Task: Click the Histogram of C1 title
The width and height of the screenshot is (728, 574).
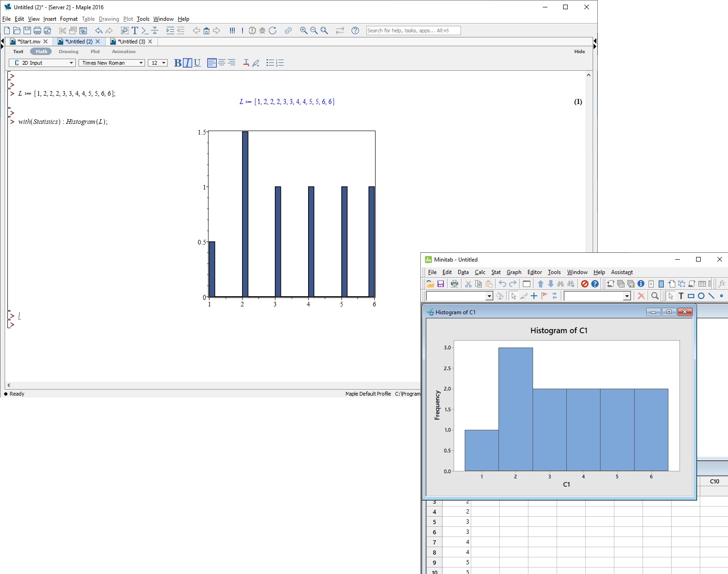Action: click(559, 330)
